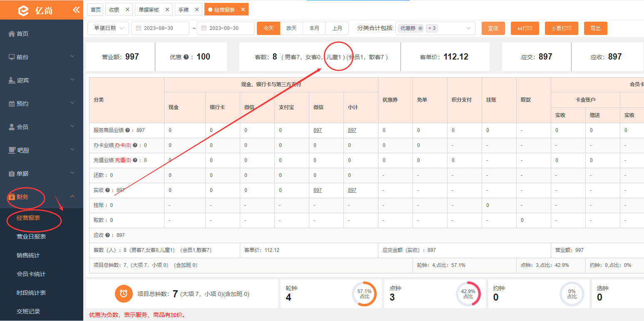Select the 上月 date filter
Screen dimensions: 644x321
coord(337,28)
